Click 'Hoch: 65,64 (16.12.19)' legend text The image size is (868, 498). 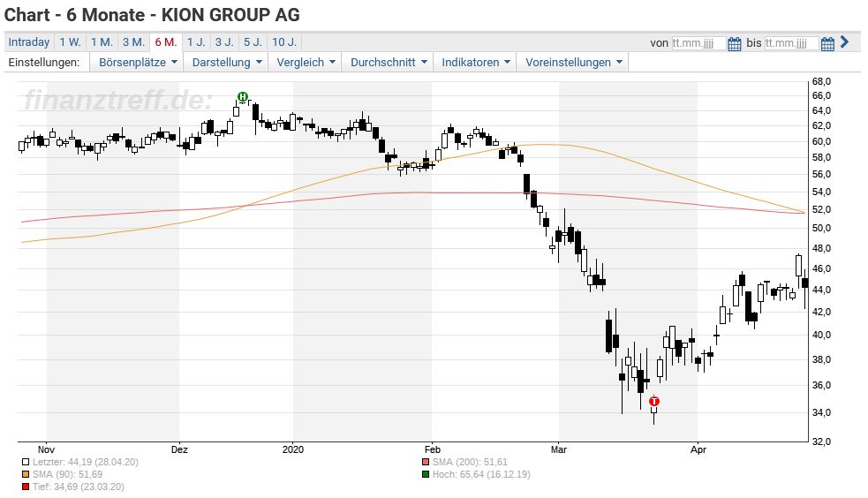481,474
